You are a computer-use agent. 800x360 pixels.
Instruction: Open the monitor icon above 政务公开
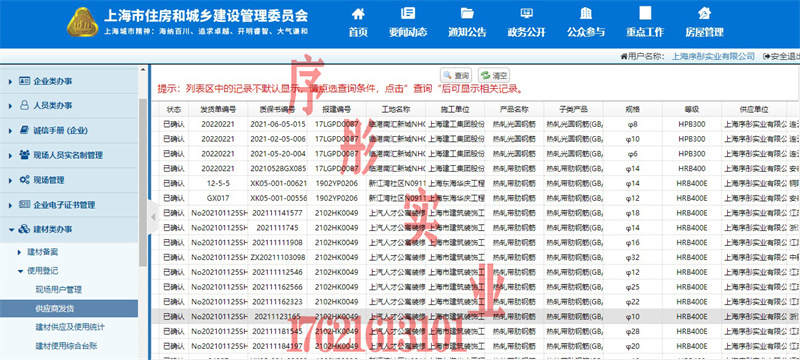[526, 13]
